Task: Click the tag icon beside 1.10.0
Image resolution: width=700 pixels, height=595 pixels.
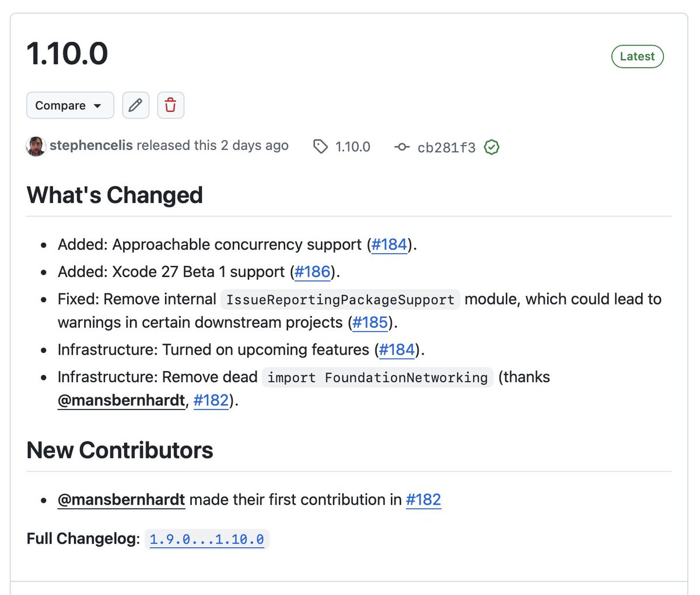Action: [320, 146]
